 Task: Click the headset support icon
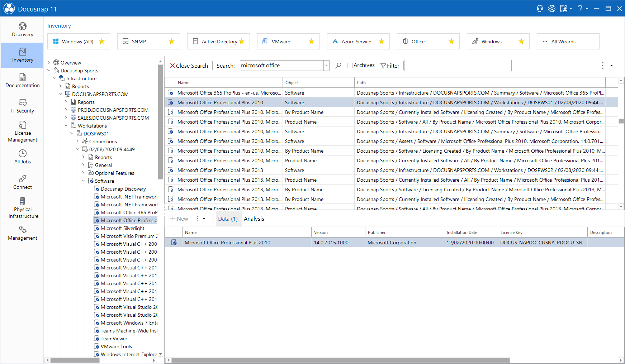click(x=540, y=9)
